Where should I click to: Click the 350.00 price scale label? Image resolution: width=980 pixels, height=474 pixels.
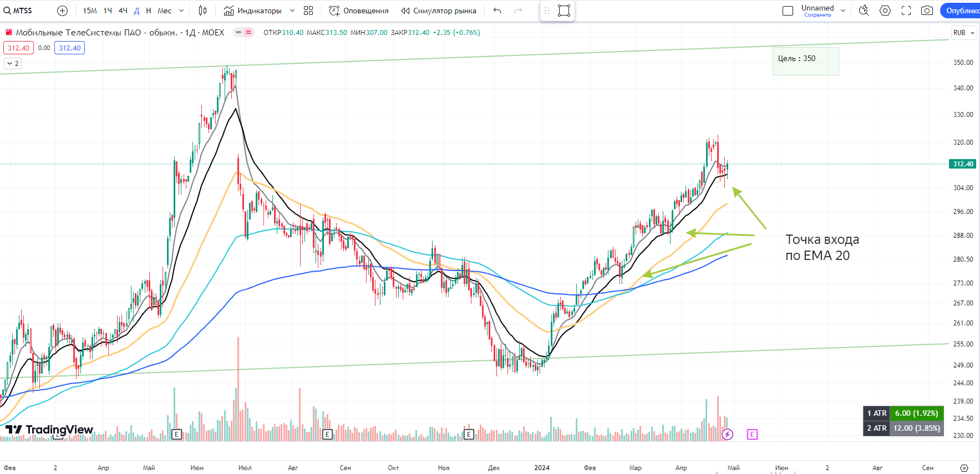tap(963, 63)
